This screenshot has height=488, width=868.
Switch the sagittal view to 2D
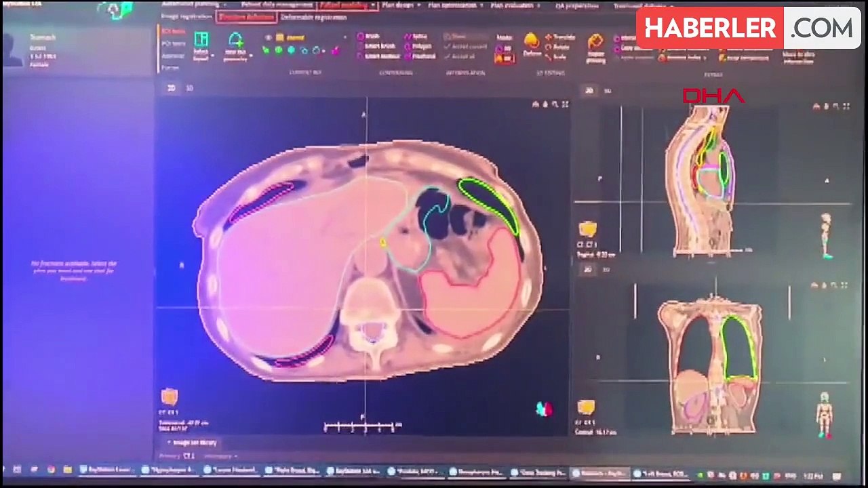[589, 90]
